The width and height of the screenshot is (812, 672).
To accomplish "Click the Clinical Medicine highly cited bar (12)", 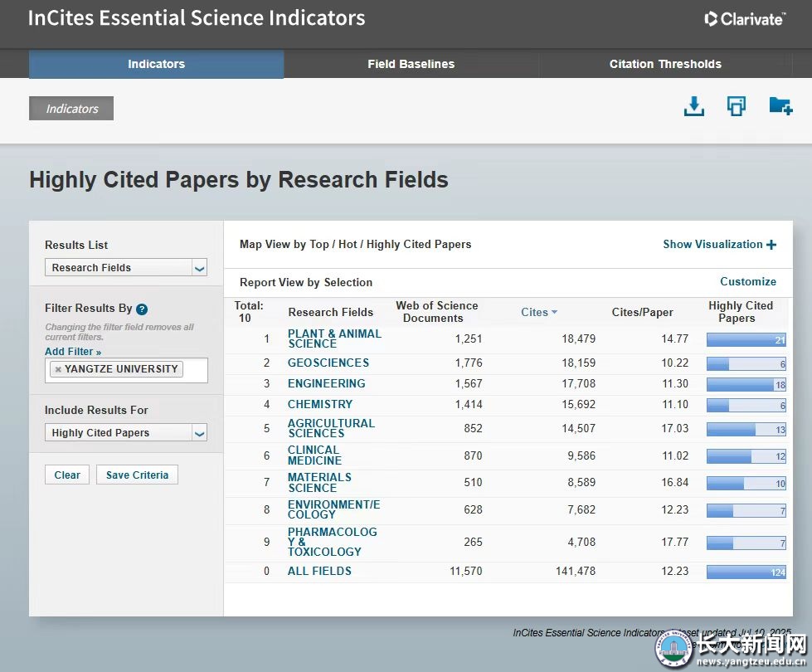I will click(x=746, y=456).
